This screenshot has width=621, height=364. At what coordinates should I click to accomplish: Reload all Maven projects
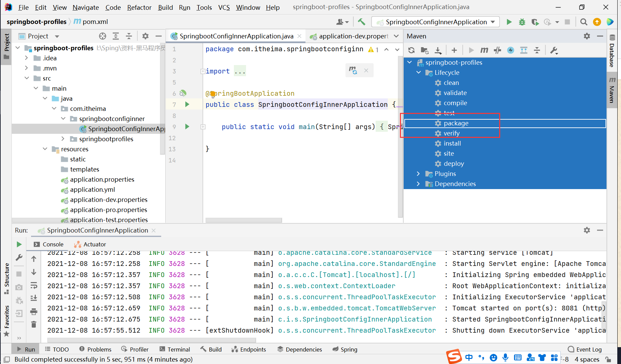[411, 50]
